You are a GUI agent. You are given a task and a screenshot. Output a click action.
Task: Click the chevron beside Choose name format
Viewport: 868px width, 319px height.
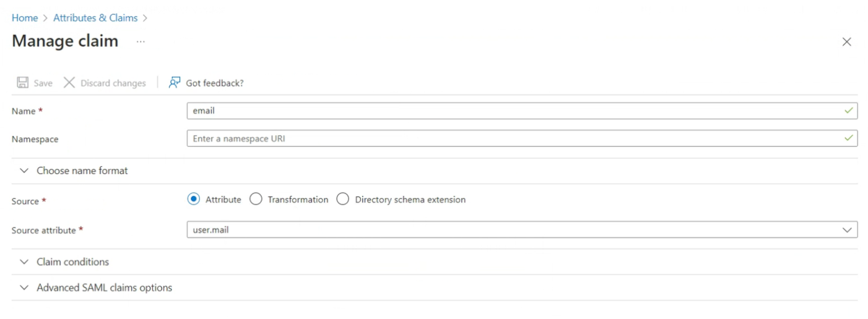pos(24,171)
